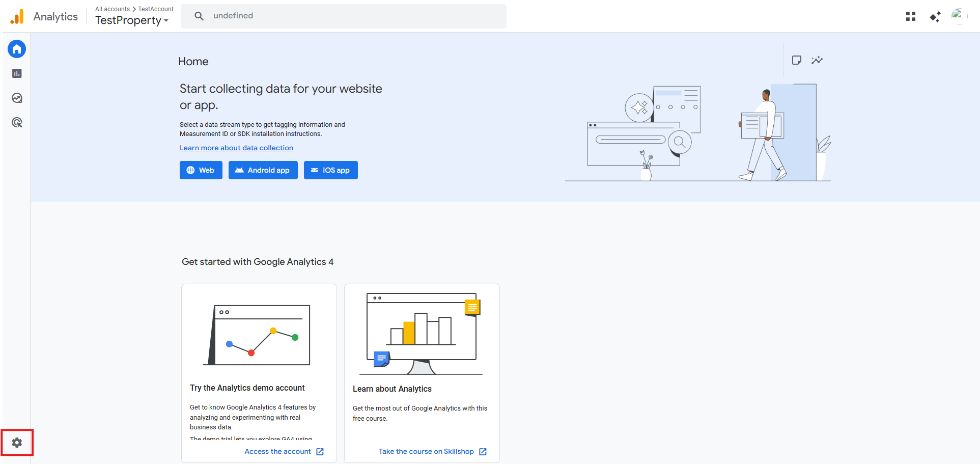Image resolution: width=980 pixels, height=464 pixels.
Task: Go to Home in sidebar
Action: pyautogui.click(x=17, y=49)
